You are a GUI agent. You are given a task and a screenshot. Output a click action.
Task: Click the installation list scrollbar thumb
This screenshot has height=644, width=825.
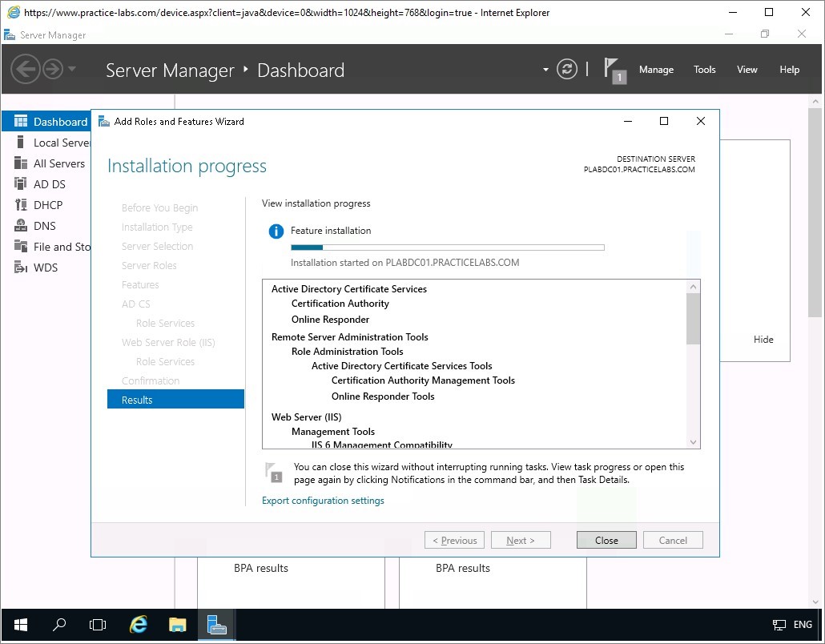pyautogui.click(x=693, y=319)
